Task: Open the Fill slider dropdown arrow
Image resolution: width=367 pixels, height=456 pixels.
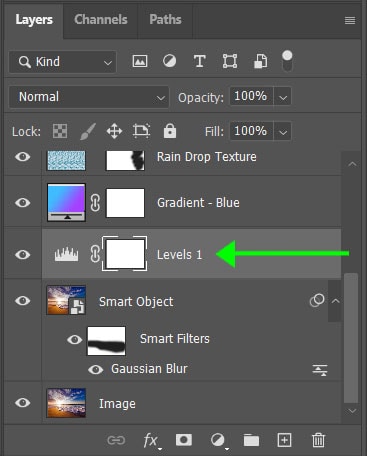Action: (283, 132)
